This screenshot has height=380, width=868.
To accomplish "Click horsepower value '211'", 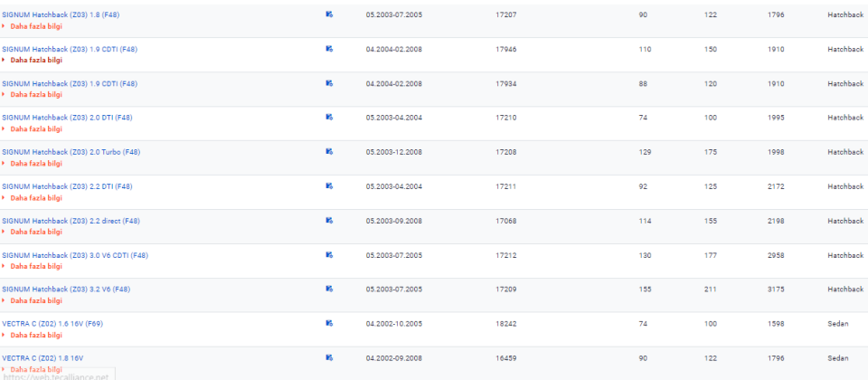I will [711, 290].
